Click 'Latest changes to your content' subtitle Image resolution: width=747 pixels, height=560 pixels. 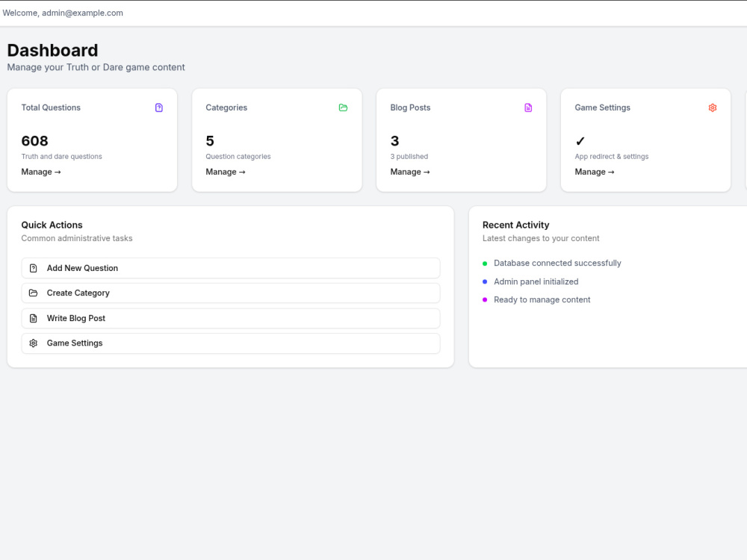pyautogui.click(x=541, y=238)
